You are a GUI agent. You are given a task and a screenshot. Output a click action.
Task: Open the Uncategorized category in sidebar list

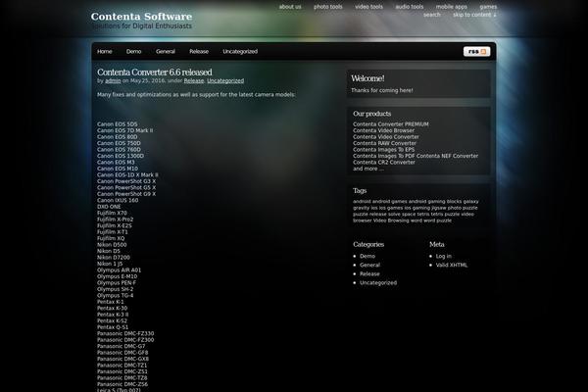378,283
